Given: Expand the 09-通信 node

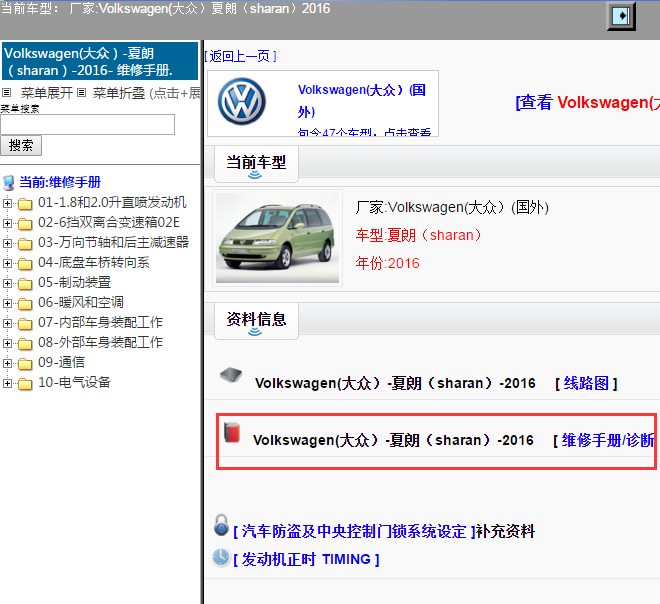Looking at the screenshot, I should point(7,363).
